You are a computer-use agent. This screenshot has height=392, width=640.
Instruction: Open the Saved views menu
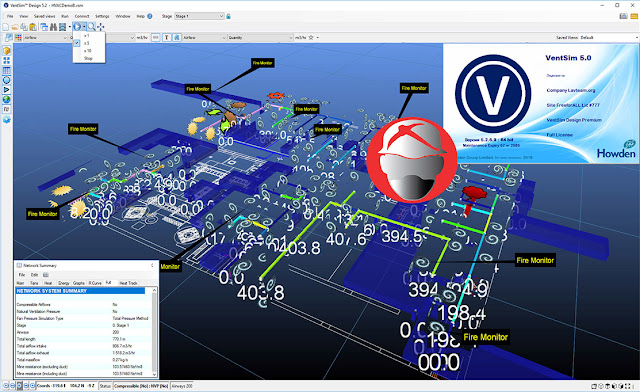coord(44,16)
